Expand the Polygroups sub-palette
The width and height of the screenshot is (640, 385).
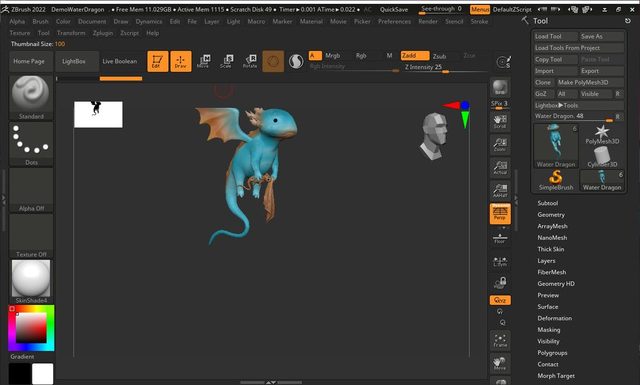(552, 352)
